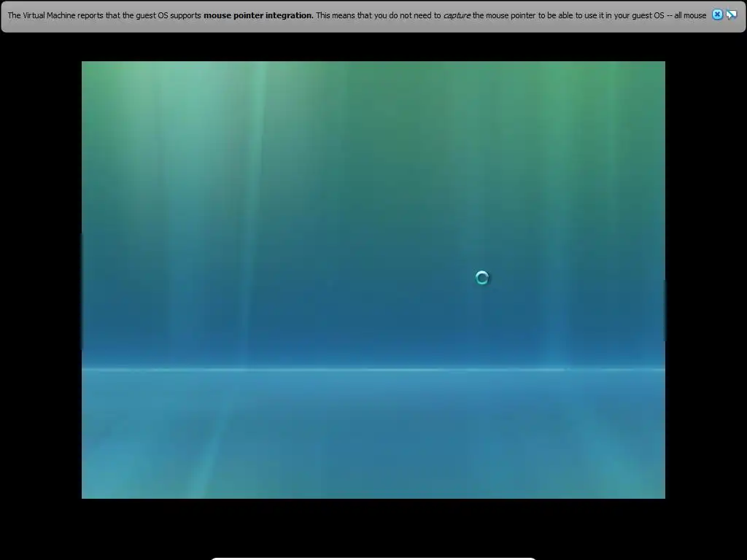Click the mouse pointer integration message text
Viewport: 747px width, 560px height.
click(x=357, y=15)
